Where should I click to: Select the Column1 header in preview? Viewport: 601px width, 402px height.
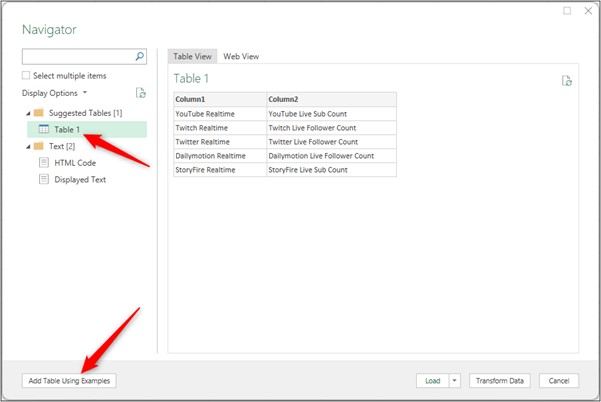coord(219,99)
